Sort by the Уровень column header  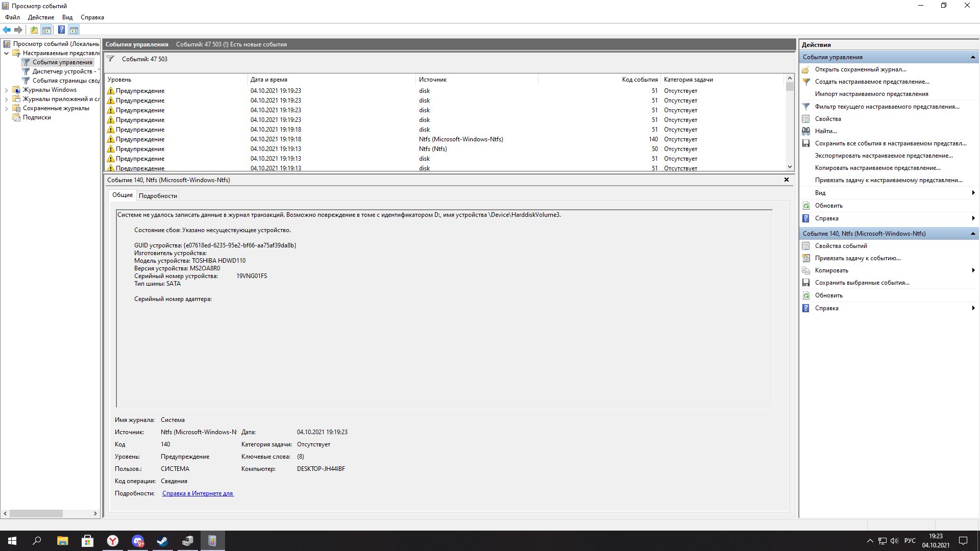pyautogui.click(x=176, y=80)
